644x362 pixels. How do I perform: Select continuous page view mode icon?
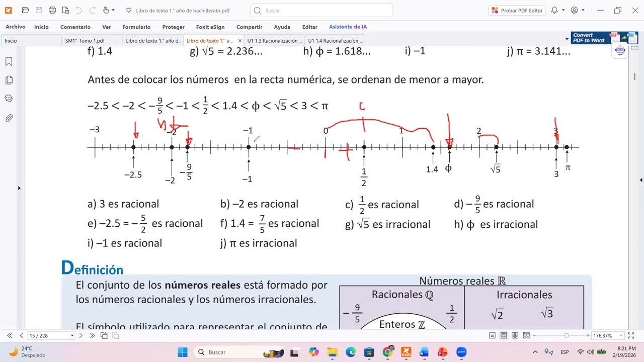pyautogui.click(x=504, y=335)
